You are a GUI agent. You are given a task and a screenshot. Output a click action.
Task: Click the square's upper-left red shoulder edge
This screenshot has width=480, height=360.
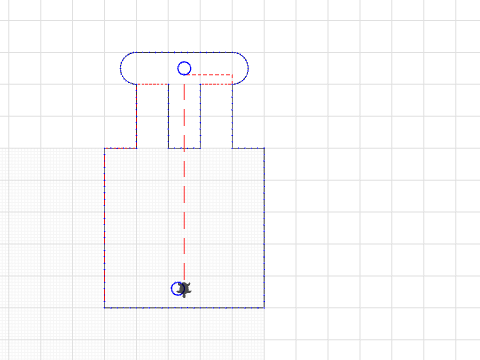click(120, 148)
